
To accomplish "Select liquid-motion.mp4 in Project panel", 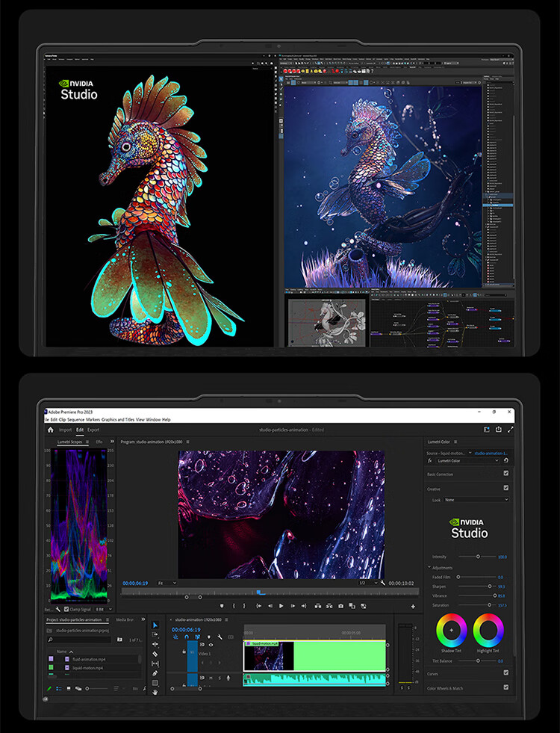I will pos(87,668).
